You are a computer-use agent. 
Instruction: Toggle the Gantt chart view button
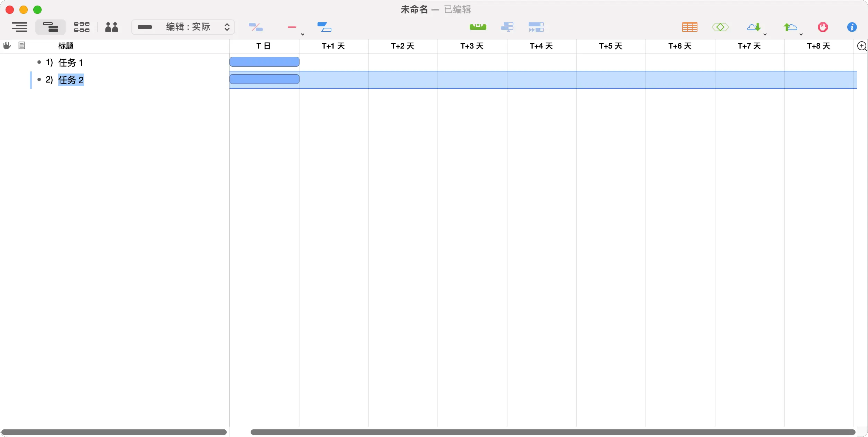tap(51, 27)
